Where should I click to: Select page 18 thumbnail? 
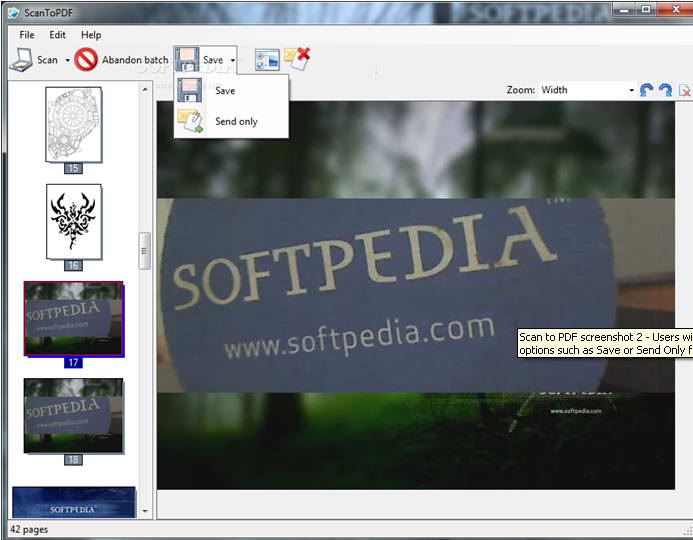[74, 416]
